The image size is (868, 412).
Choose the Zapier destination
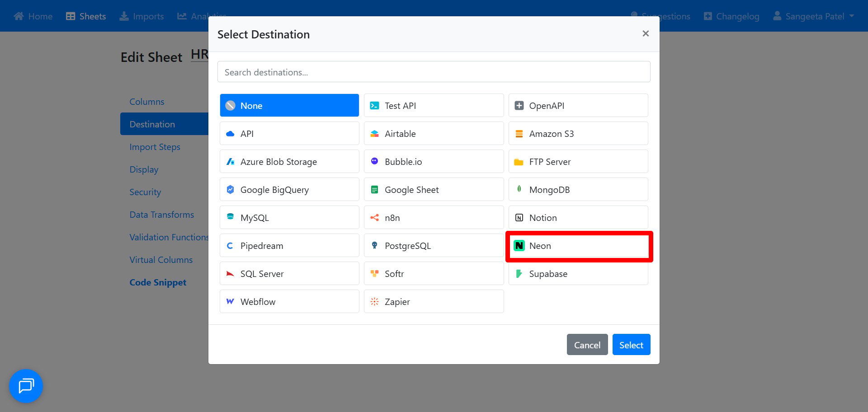tap(434, 302)
